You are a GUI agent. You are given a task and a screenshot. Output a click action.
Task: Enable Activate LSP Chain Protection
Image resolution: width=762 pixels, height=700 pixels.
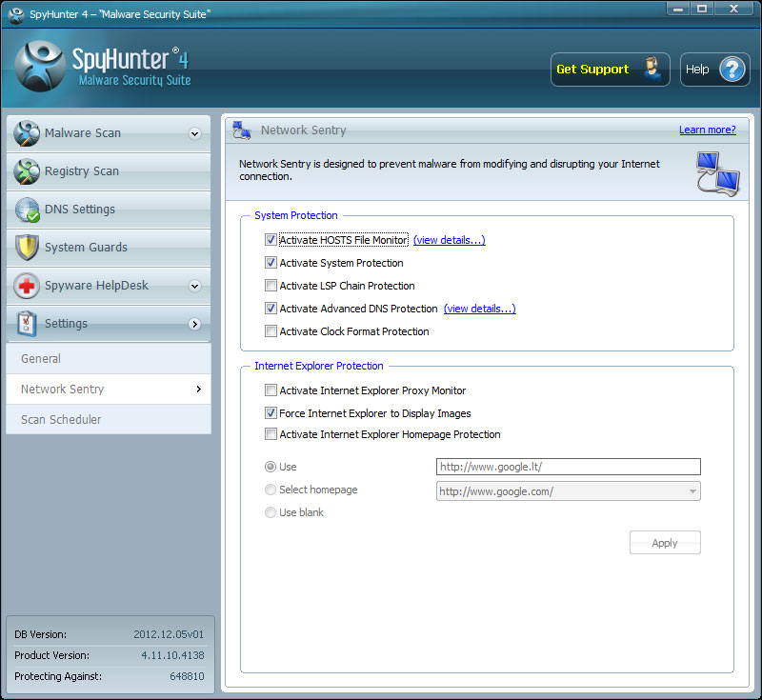coord(271,286)
